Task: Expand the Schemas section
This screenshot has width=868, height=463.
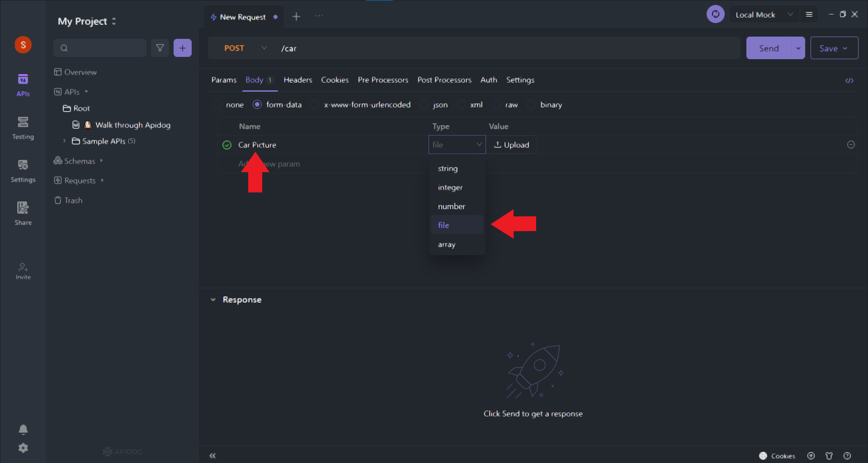Action: point(101,161)
